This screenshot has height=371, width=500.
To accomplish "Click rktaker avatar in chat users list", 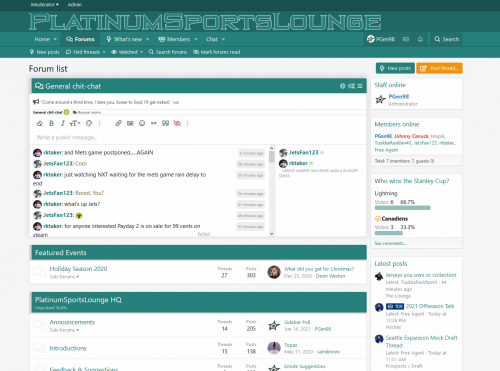I will tap(283, 163).
